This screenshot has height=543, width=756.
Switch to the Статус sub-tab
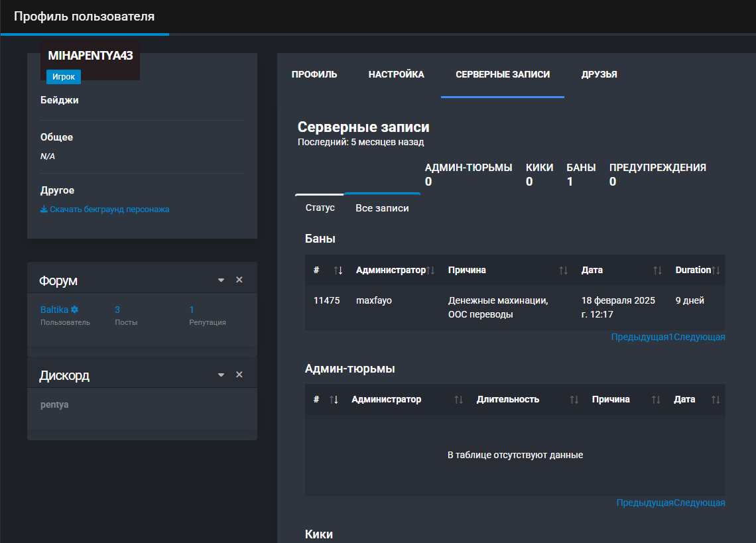click(x=320, y=208)
